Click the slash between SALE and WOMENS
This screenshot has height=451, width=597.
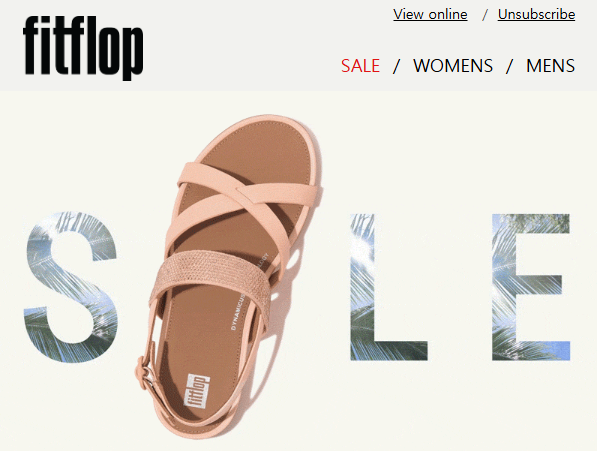[x=396, y=66]
